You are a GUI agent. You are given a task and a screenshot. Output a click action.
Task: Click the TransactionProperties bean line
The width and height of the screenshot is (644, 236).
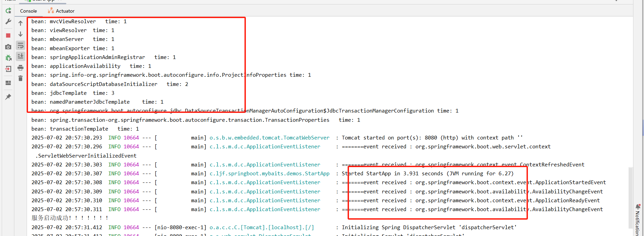pyautogui.click(x=196, y=120)
